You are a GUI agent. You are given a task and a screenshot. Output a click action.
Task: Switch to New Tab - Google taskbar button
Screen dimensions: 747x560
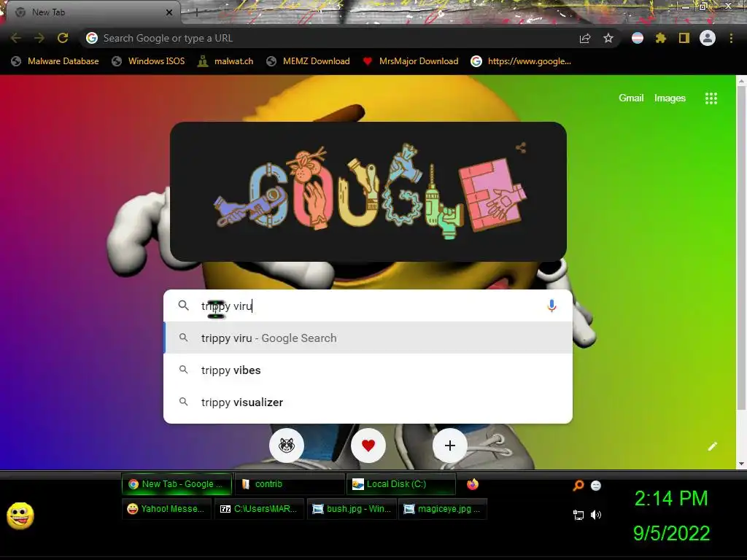177,484
